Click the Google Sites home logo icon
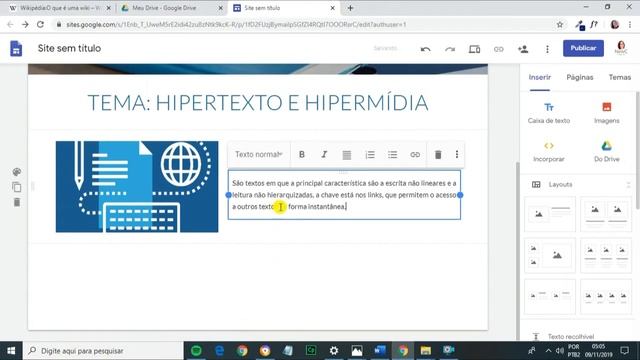The image size is (640, 360). 16,49
